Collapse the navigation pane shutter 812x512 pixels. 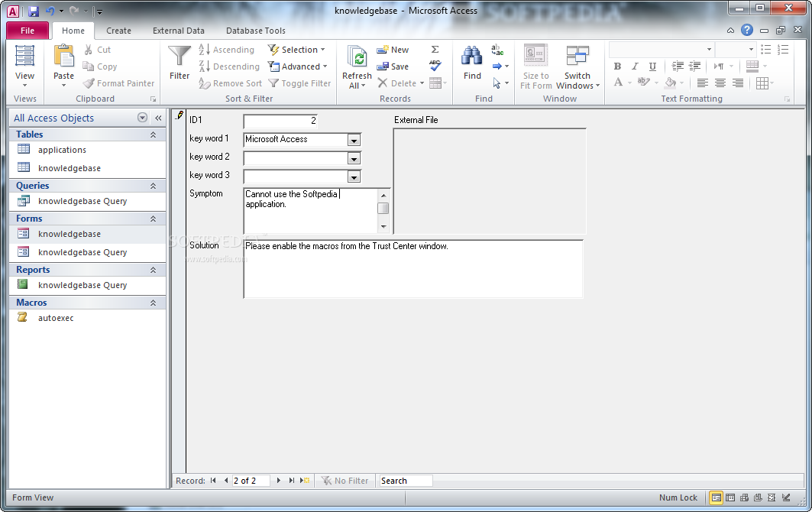158,118
